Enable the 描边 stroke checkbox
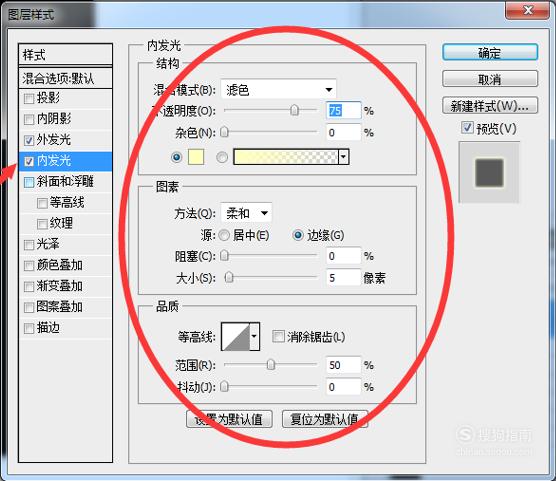The image size is (556, 481). point(29,328)
